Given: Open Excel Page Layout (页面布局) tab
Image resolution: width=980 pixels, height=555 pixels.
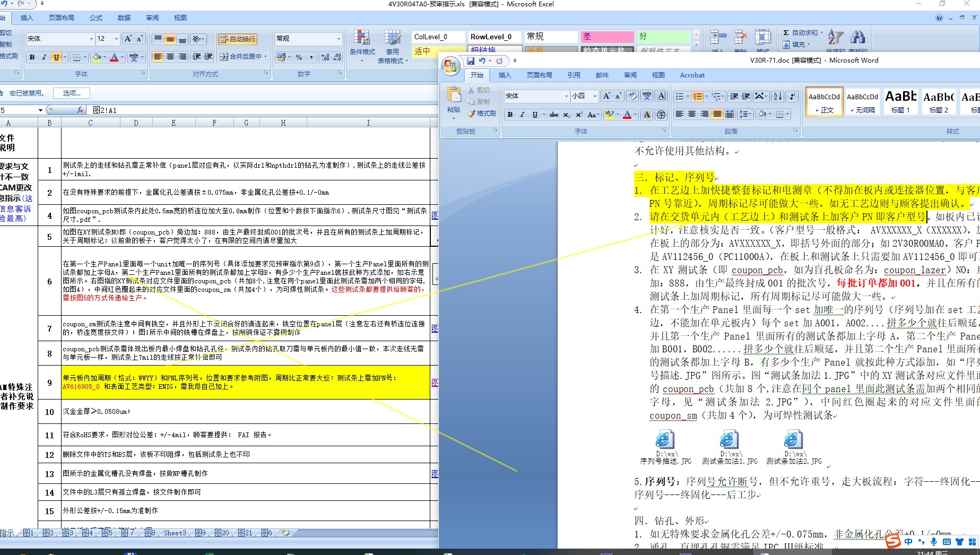Looking at the screenshot, I should 62,18.
